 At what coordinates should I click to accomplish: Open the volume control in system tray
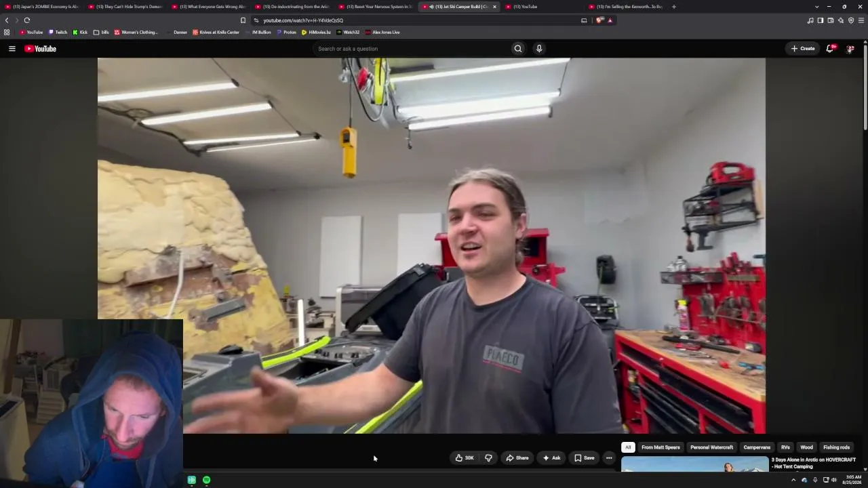pos(834,480)
